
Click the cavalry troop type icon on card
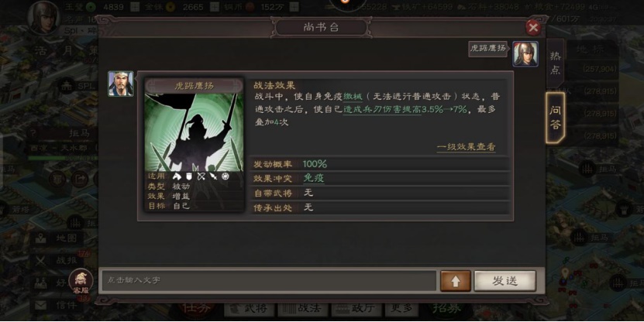177,176
